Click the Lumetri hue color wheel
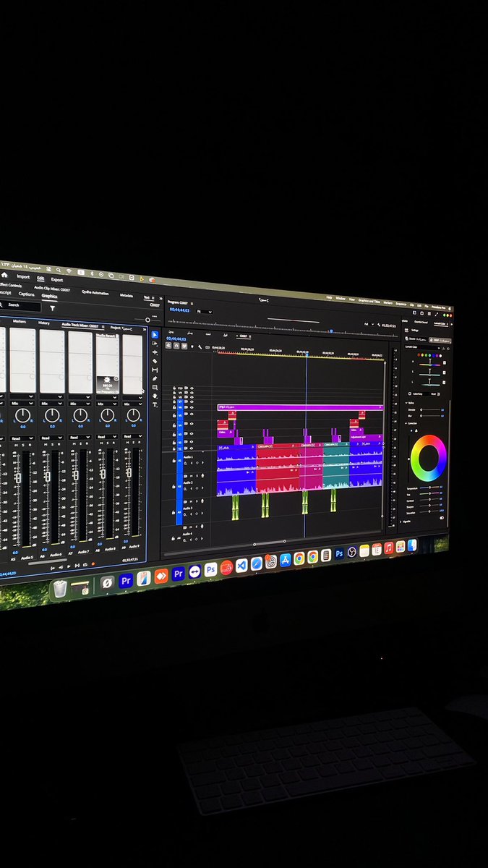Image resolution: width=488 pixels, height=868 pixels. click(x=429, y=458)
